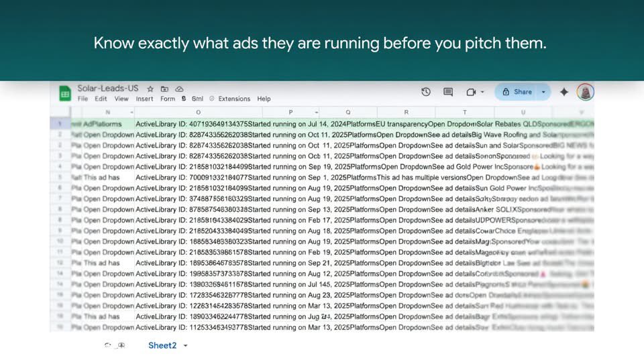Viewport: 644px width, 356px height.
Task: Click the Solar-Leads-US document title
Action: 108,88
